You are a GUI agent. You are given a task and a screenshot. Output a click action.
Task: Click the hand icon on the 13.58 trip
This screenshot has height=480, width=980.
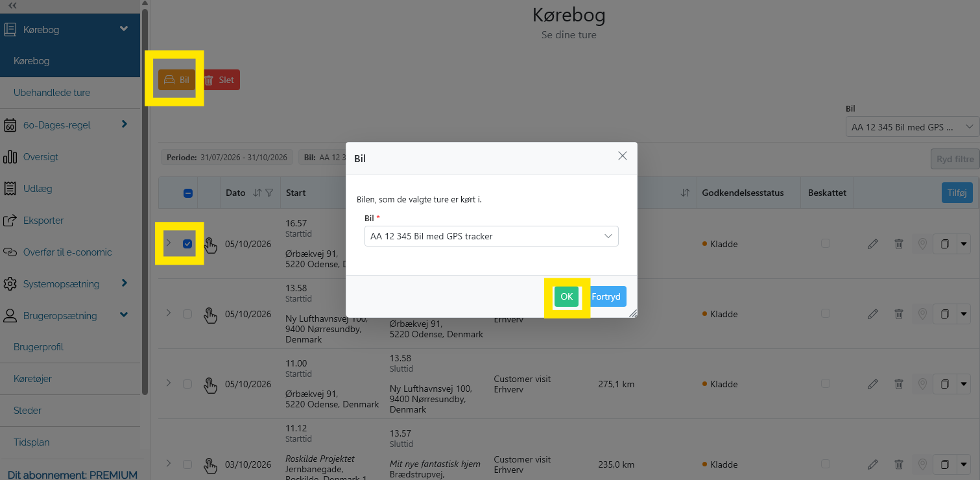(210, 315)
